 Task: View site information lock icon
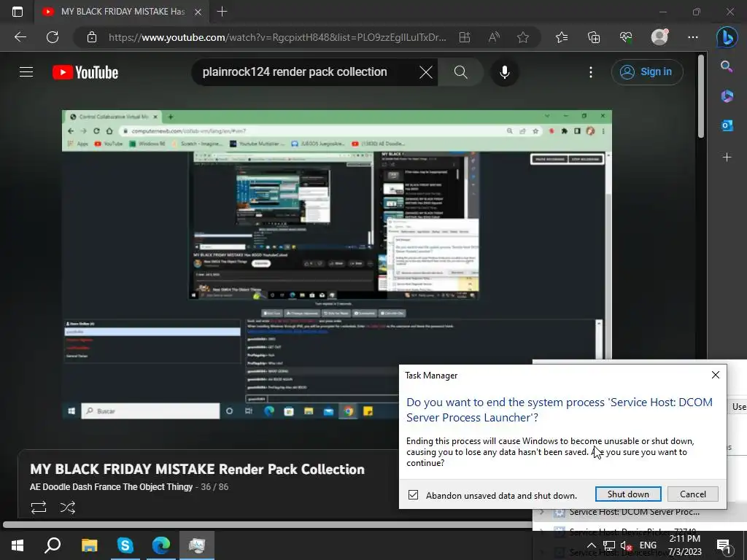92,37
